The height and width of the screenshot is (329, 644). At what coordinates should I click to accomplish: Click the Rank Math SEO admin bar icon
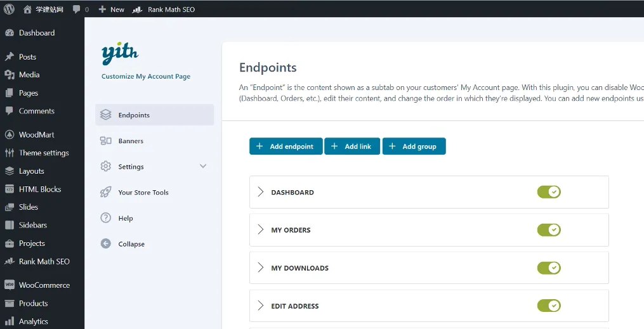click(137, 10)
